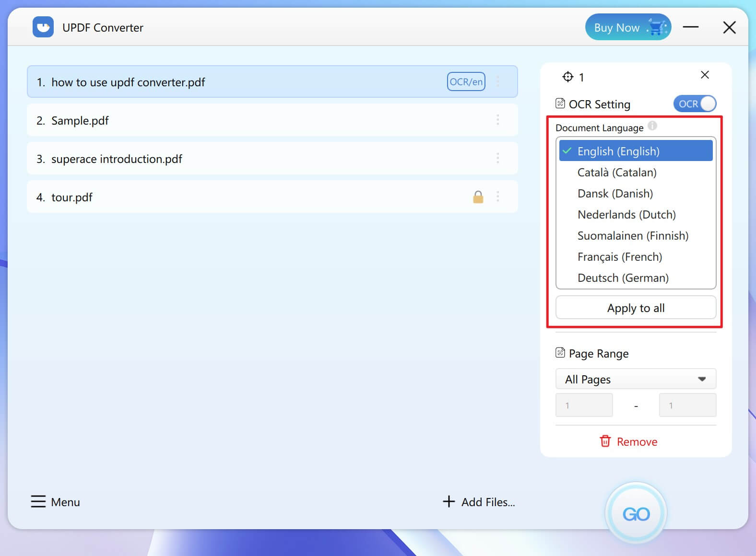Select Français (French) language

click(636, 256)
